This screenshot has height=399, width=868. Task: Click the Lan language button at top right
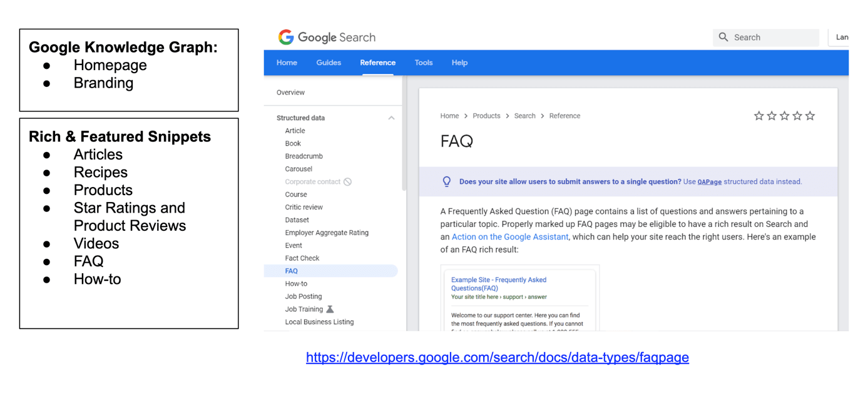[x=839, y=38]
